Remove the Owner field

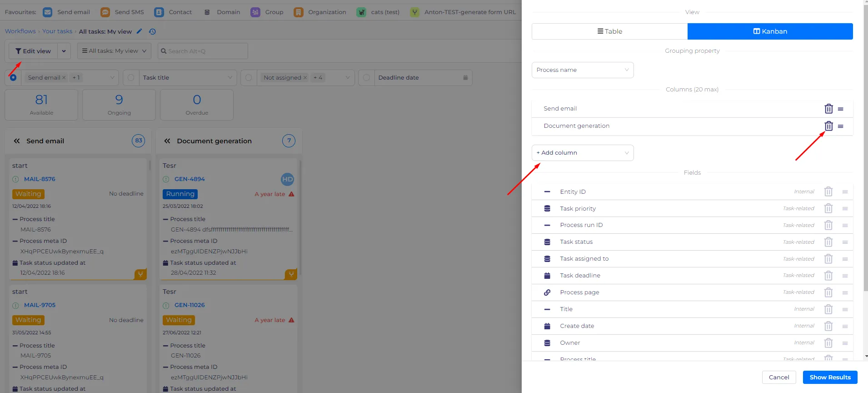coord(828,343)
